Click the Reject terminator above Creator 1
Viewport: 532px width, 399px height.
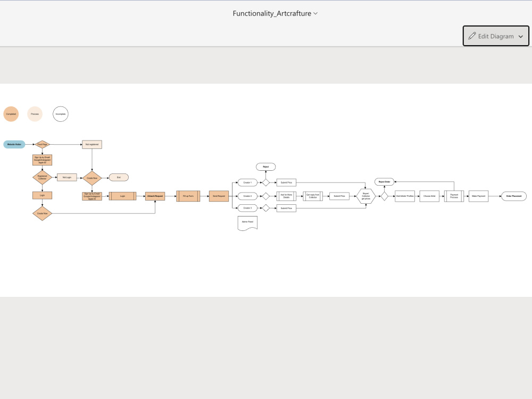click(265, 167)
